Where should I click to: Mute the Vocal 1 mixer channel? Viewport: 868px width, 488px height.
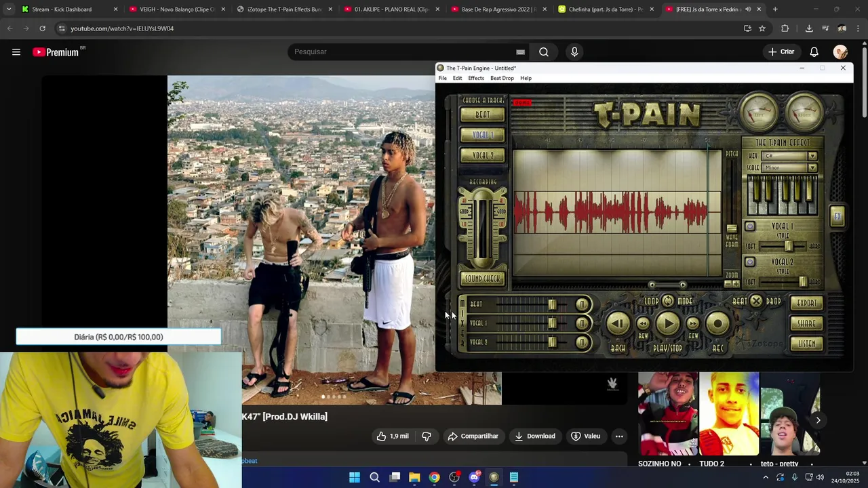coord(582,323)
